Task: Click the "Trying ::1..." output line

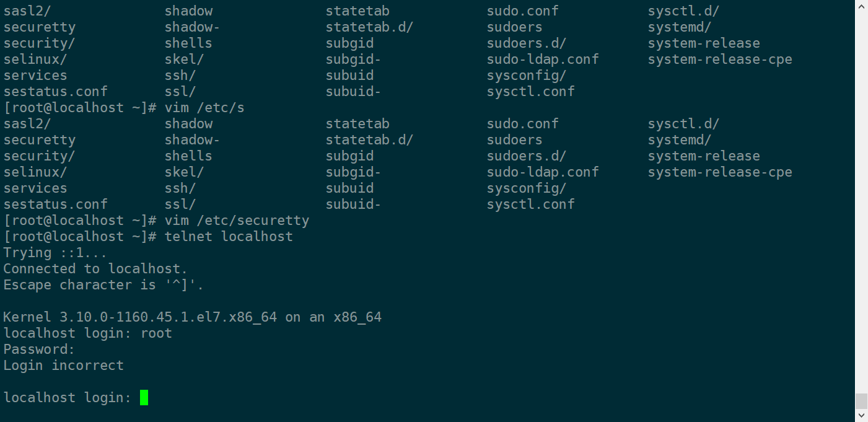Action: (x=55, y=253)
